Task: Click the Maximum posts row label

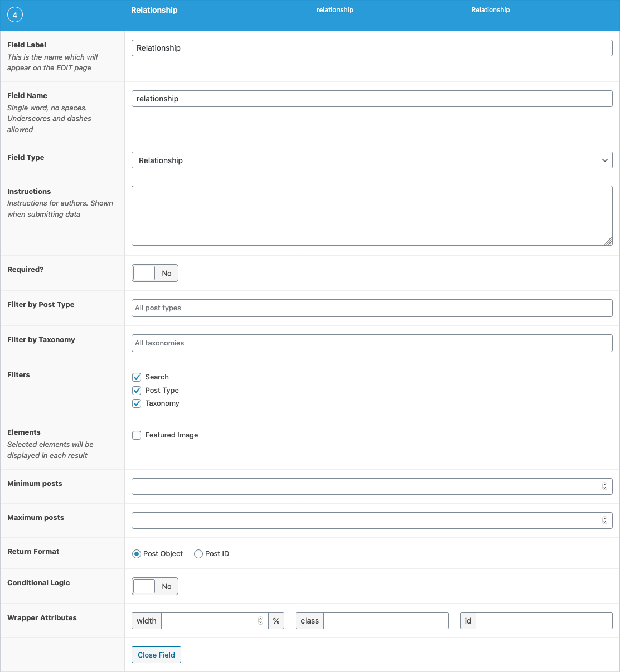Action: coord(36,518)
